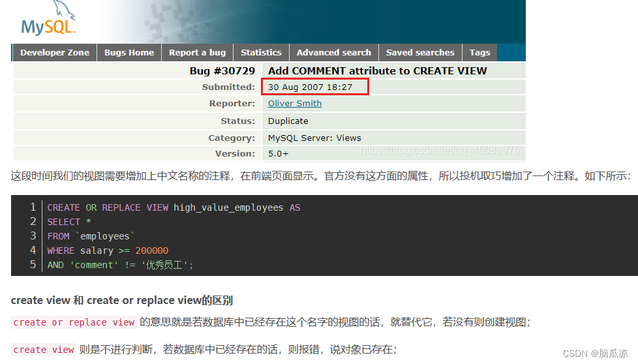Click the submitted date '30 Aug 2007 18:27'

(310, 87)
